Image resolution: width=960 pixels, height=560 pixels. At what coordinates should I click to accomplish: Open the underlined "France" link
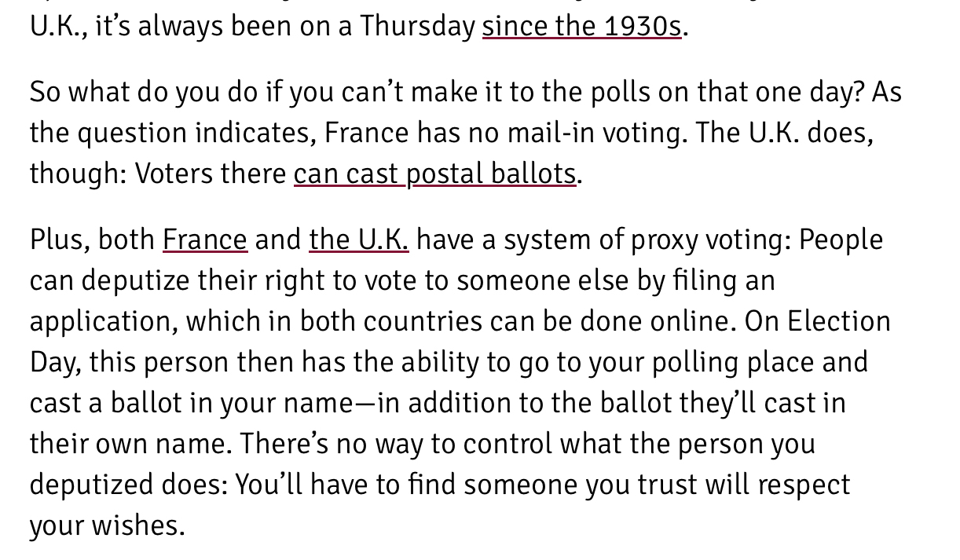[x=204, y=240]
